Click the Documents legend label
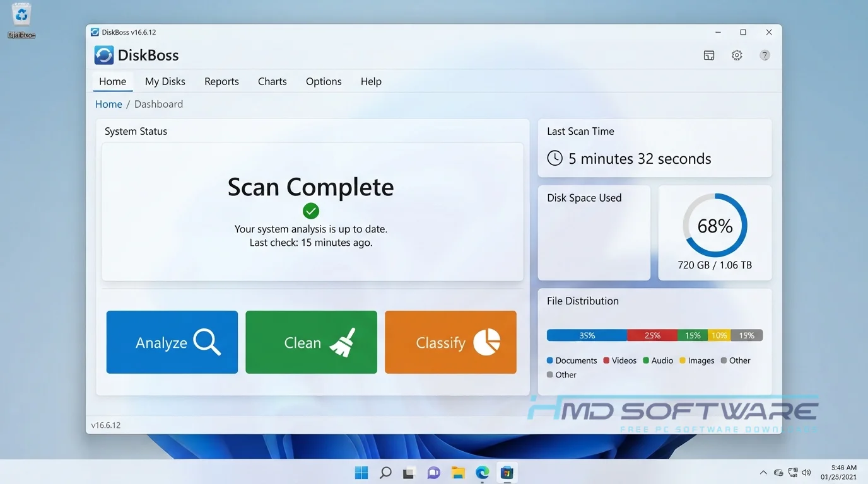The width and height of the screenshot is (868, 484). (x=576, y=360)
